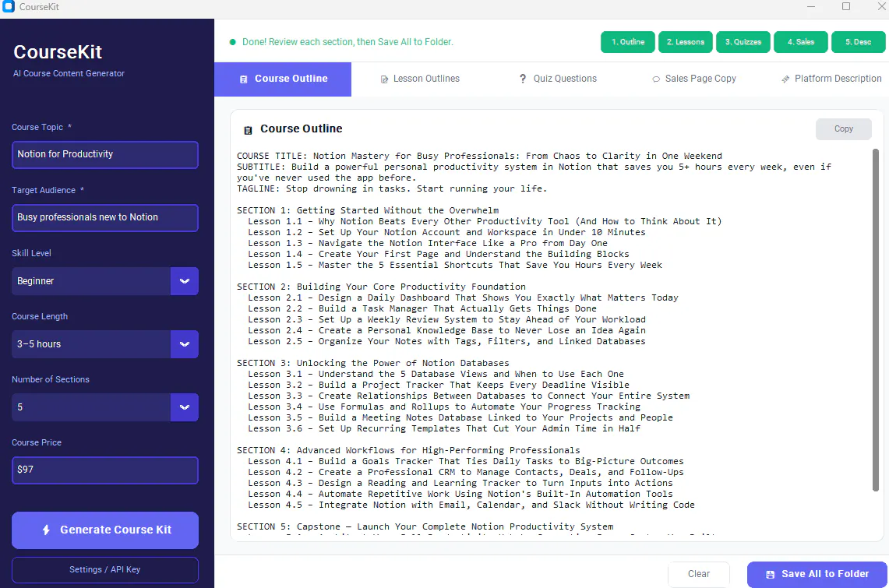Click the outline text area vertical scrollbar
889x588 pixels.
click(x=876, y=320)
